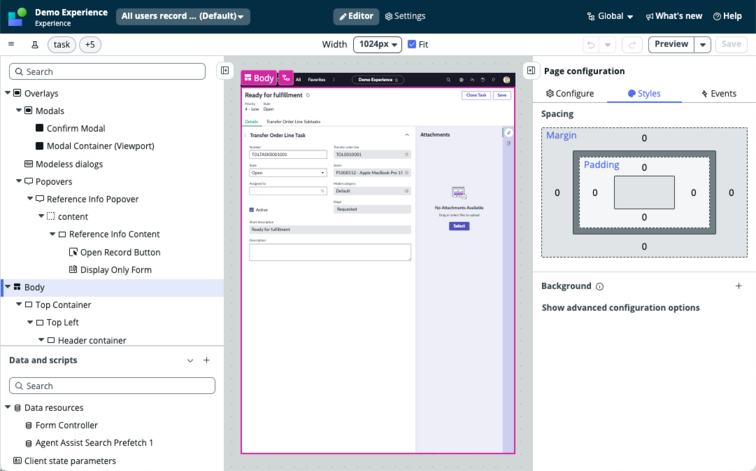Collapse the left panel with its toggle icon
756x471 pixels.
point(225,70)
